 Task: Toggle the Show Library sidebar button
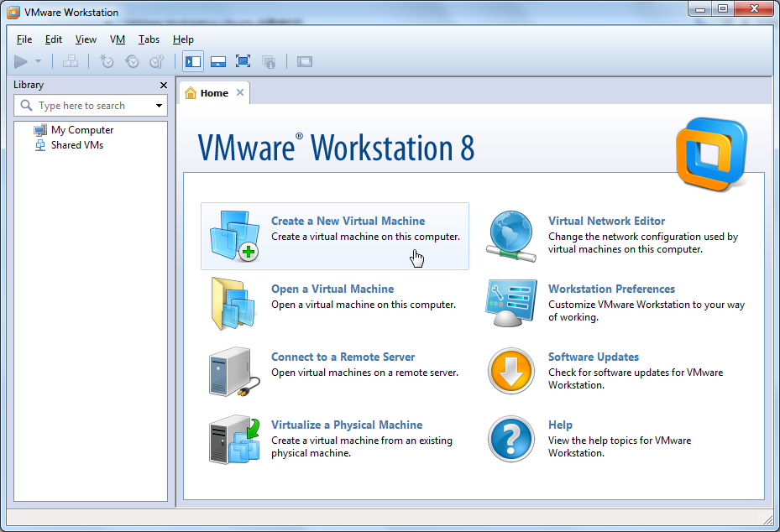193,61
